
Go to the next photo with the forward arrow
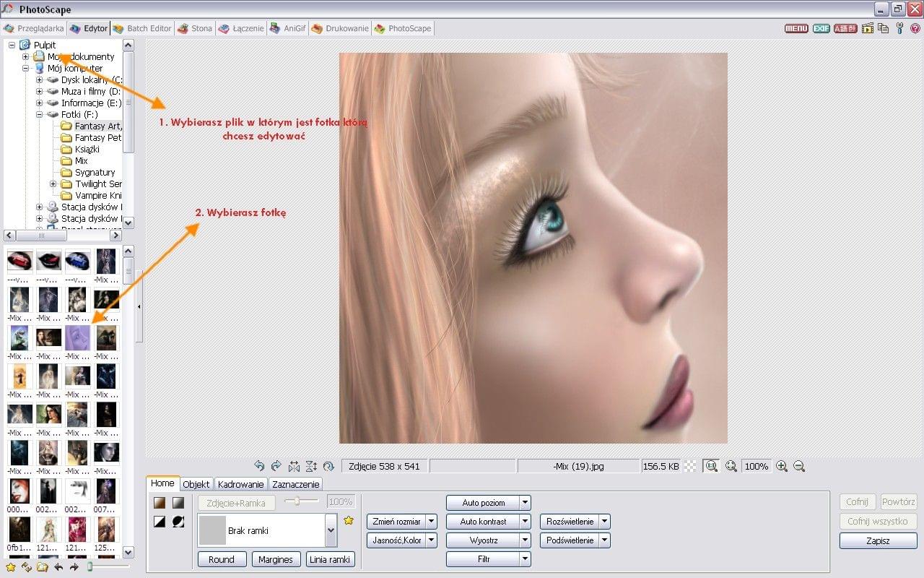point(74,567)
